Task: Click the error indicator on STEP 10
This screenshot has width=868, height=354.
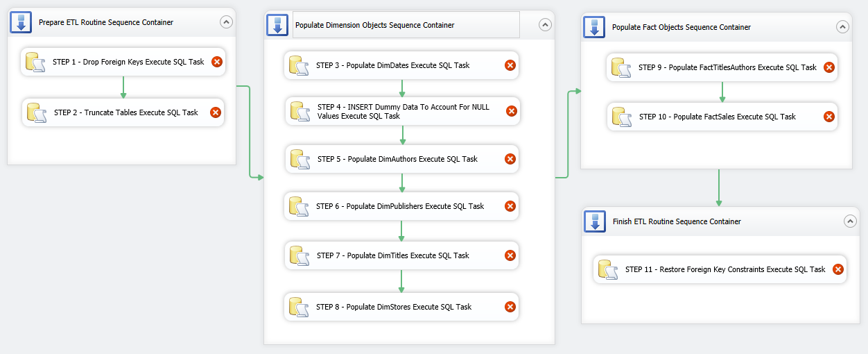Action: (x=828, y=117)
